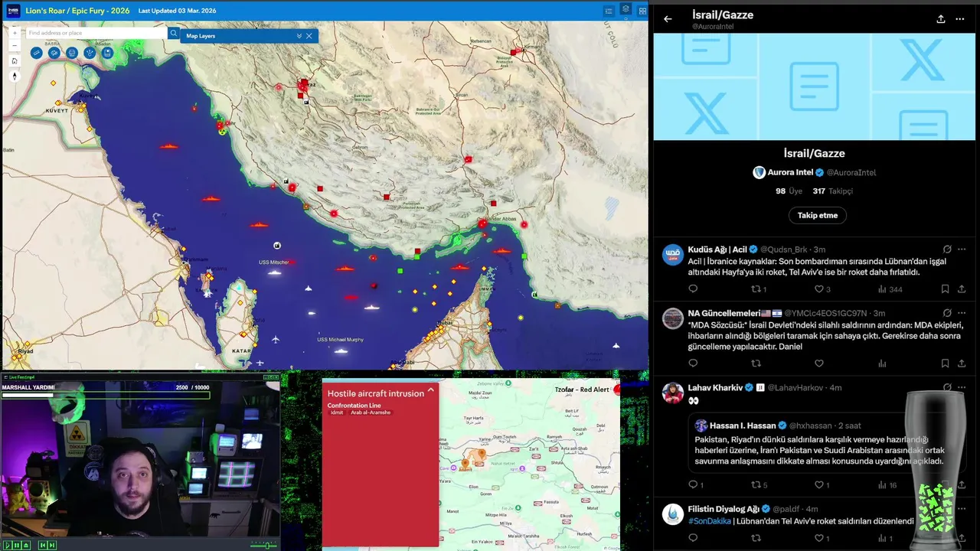The height and width of the screenshot is (551, 980).
Task: Skip to next in Live Feed player
Action: coord(52,545)
